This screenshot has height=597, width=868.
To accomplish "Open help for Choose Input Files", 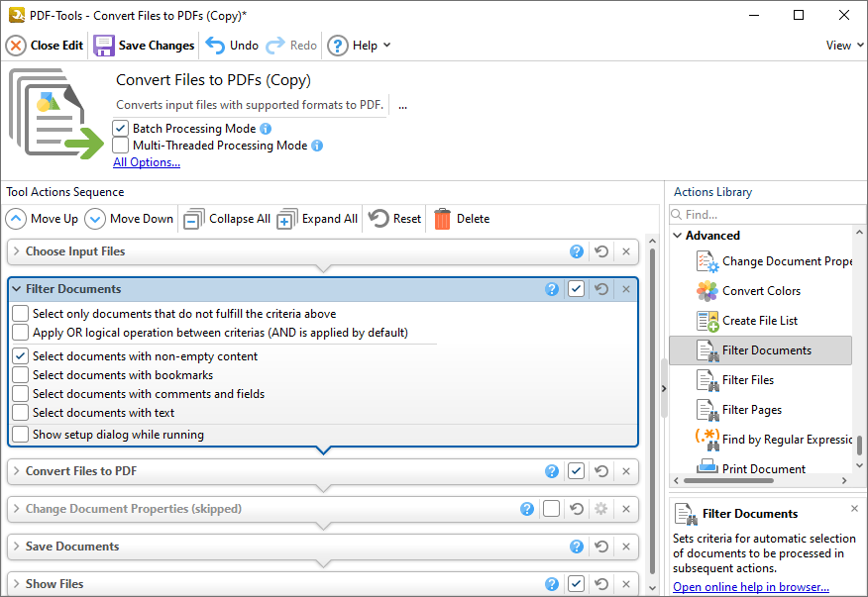I will coord(577,251).
